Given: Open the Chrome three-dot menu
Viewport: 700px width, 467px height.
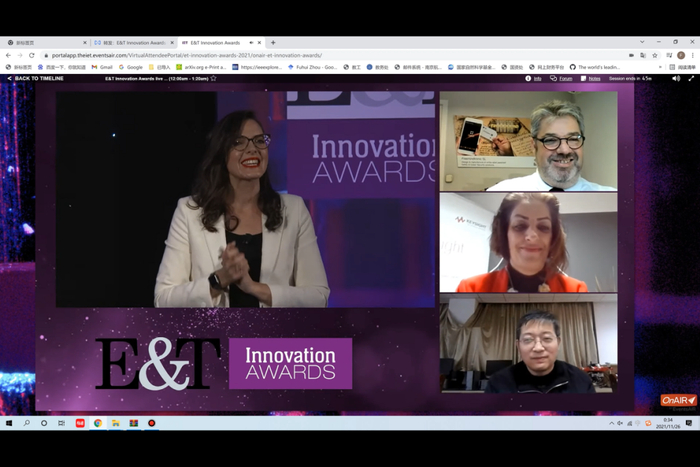Looking at the screenshot, I should tap(693, 55).
